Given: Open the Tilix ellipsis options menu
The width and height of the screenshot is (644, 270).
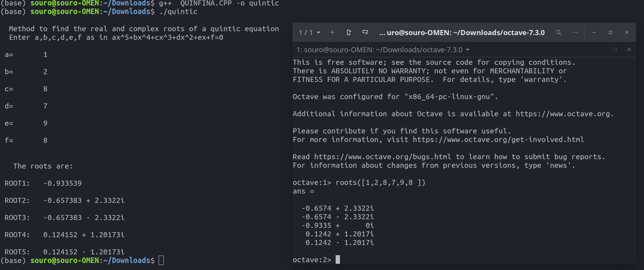Looking at the screenshot, I should 575,32.
